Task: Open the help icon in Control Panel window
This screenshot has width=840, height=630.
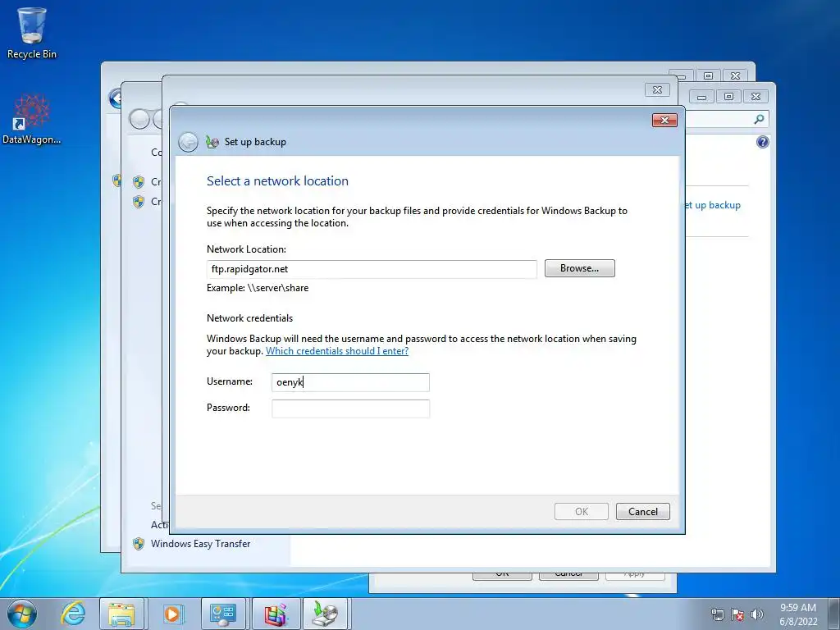Action: pos(762,142)
